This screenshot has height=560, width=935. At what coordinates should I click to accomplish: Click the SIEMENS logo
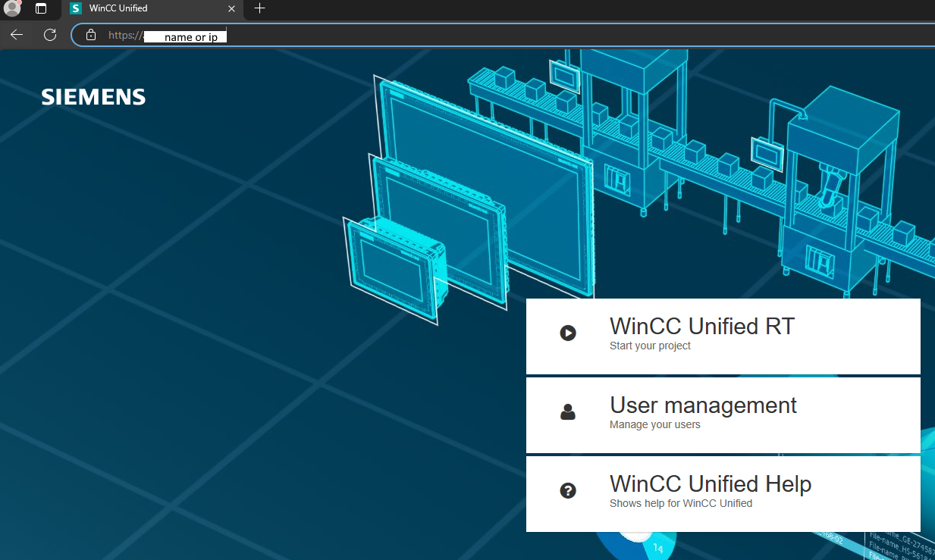(x=93, y=97)
